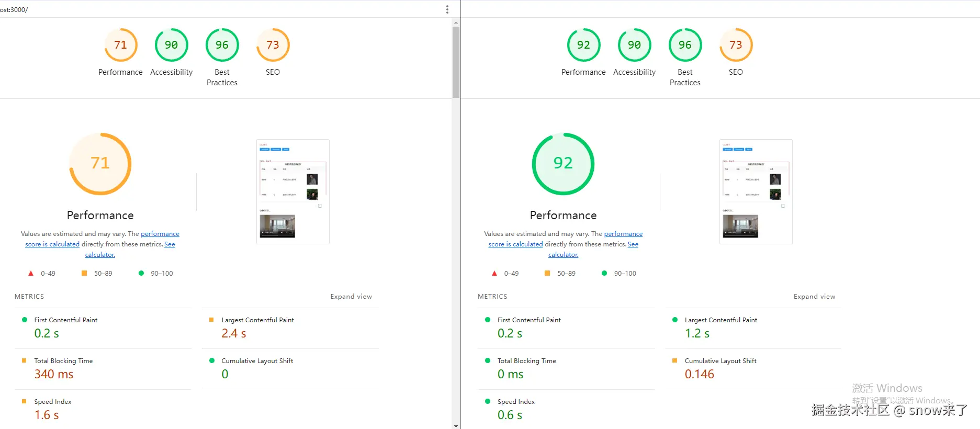
Task: Select the Cumulative Layout Shift 0.146 metric
Action: (x=753, y=369)
